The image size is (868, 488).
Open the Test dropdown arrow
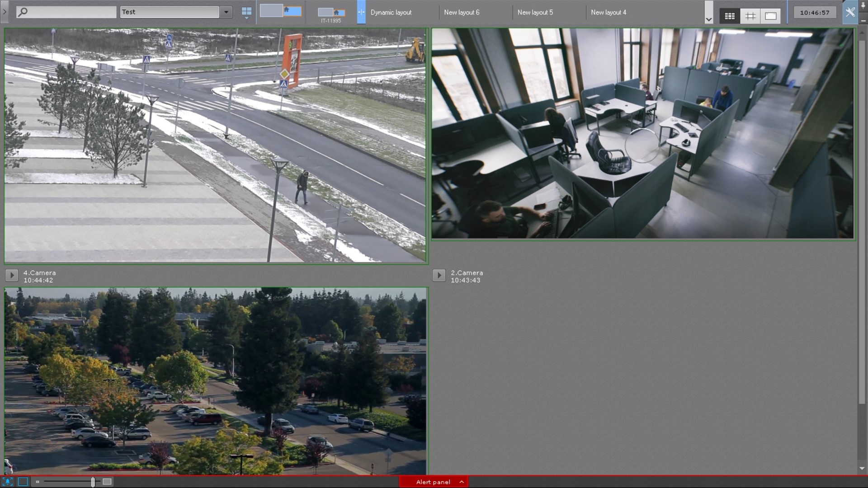226,12
